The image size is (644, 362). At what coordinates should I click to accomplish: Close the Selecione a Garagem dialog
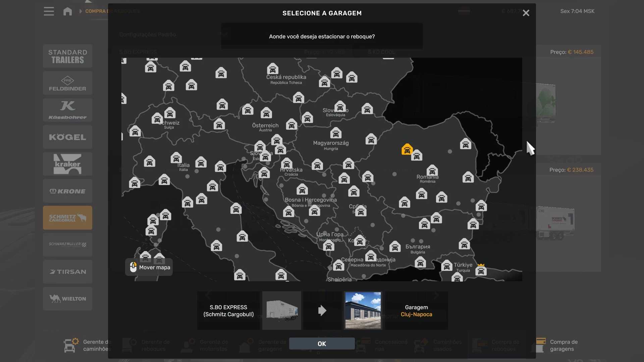[526, 13]
